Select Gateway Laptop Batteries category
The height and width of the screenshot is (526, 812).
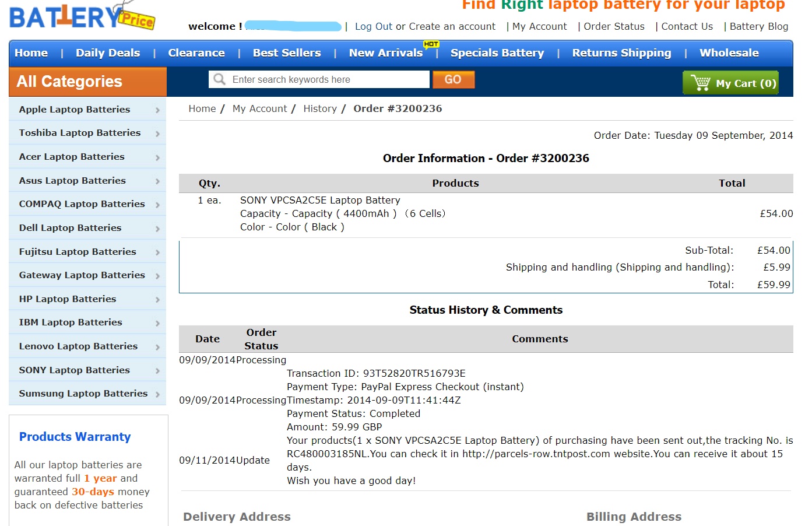pyautogui.click(x=82, y=275)
